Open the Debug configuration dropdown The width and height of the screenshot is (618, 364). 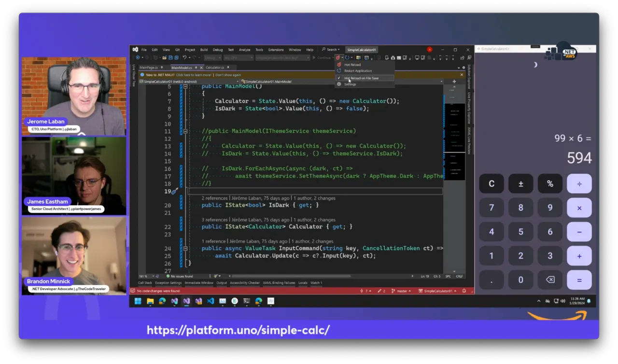(x=212, y=57)
